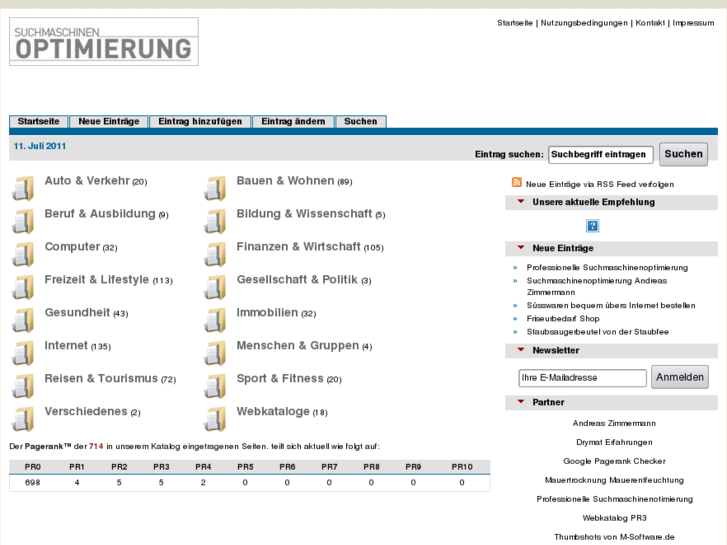727x545 pixels.
Task: Click the Auto & Verkehr folder icon
Action: coord(23,188)
